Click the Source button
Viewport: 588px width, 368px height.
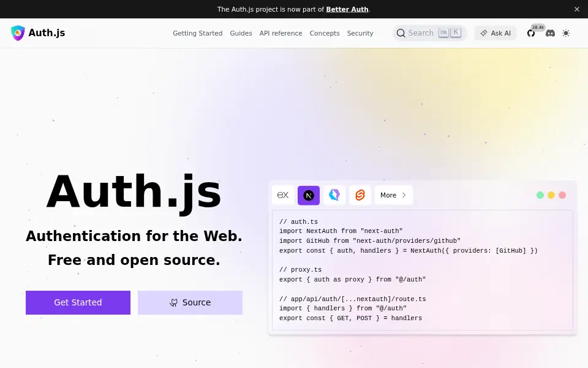tap(190, 302)
